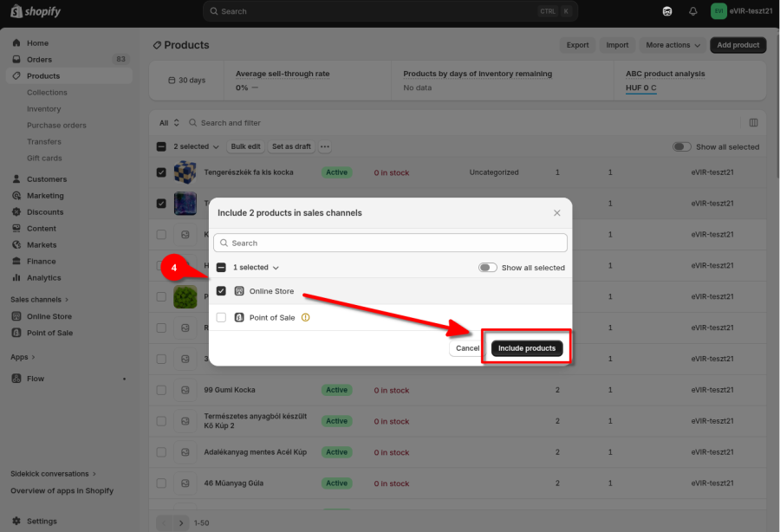Click the top Shopify Search bar

391,11
